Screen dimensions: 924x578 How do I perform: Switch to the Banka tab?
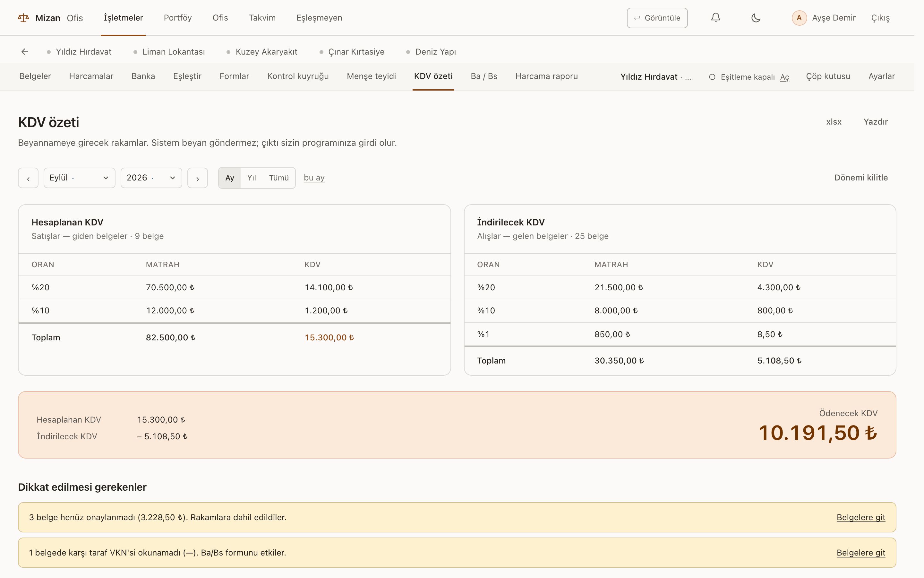(x=143, y=76)
